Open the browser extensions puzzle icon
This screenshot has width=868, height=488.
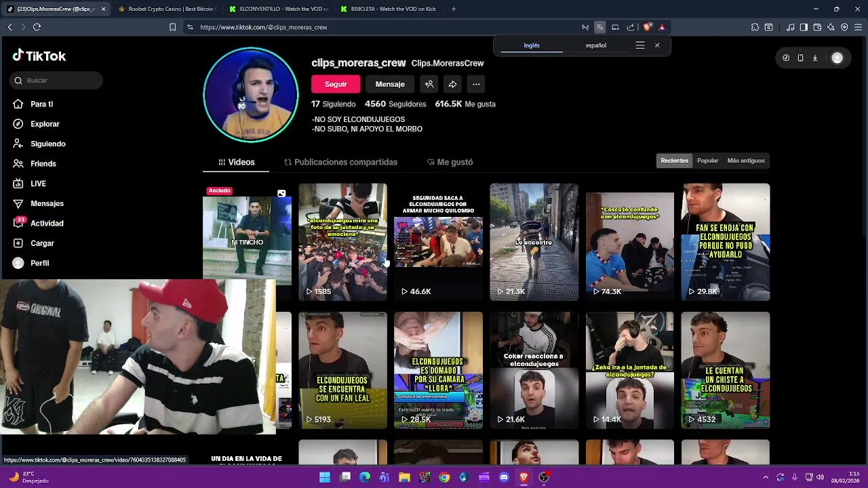coord(755,27)
